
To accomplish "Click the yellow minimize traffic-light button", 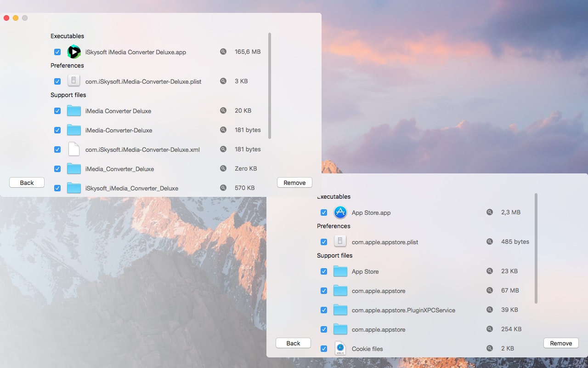I will tap(15, 18).
